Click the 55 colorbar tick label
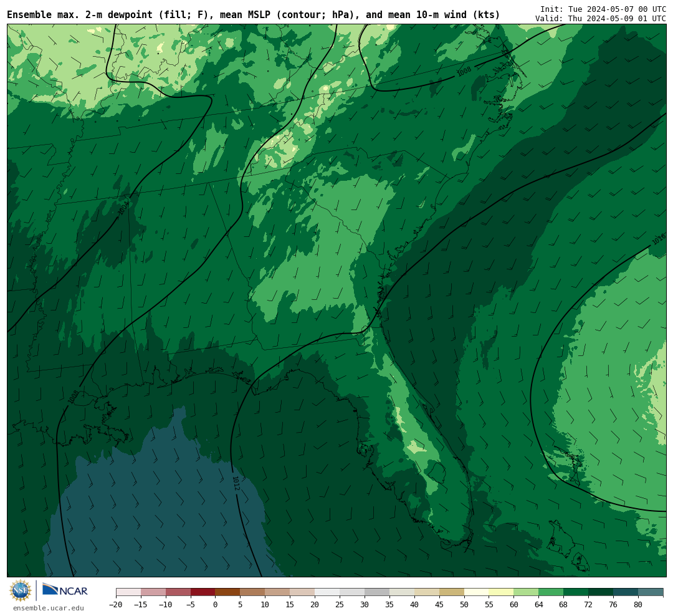Viewport: 673px width, 616px height. tap(489, 604)
